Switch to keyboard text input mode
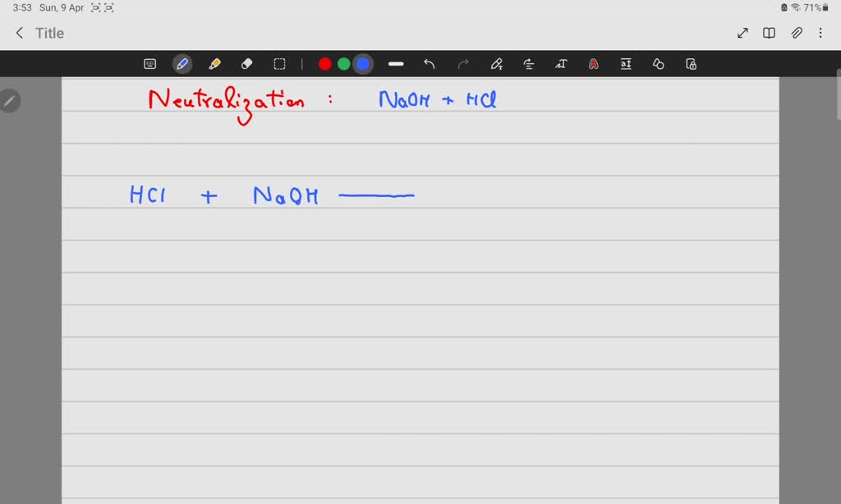The width and height of the screenshot is (841, 504). click(149, 63)
